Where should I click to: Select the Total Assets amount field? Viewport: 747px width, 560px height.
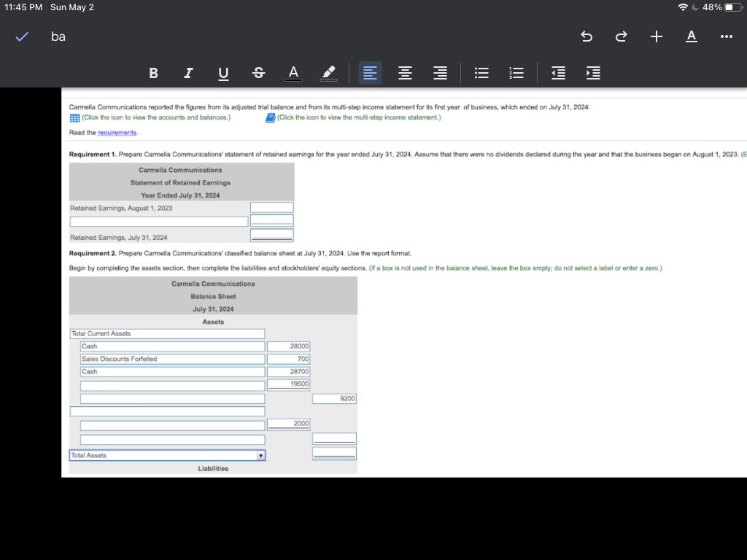pos(334,454)
